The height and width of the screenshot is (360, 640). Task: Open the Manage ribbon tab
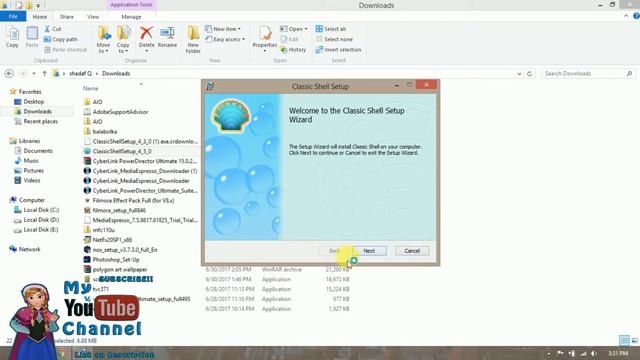point(131,17)
